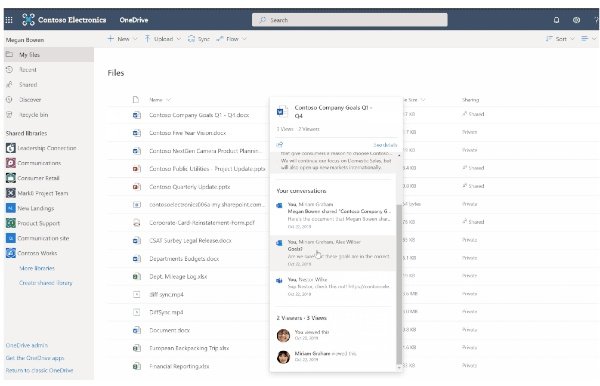The height and width of the screenshot is (386, 600).
Task: Click your avatar next to You viewed this
Action: click(283, 335)
